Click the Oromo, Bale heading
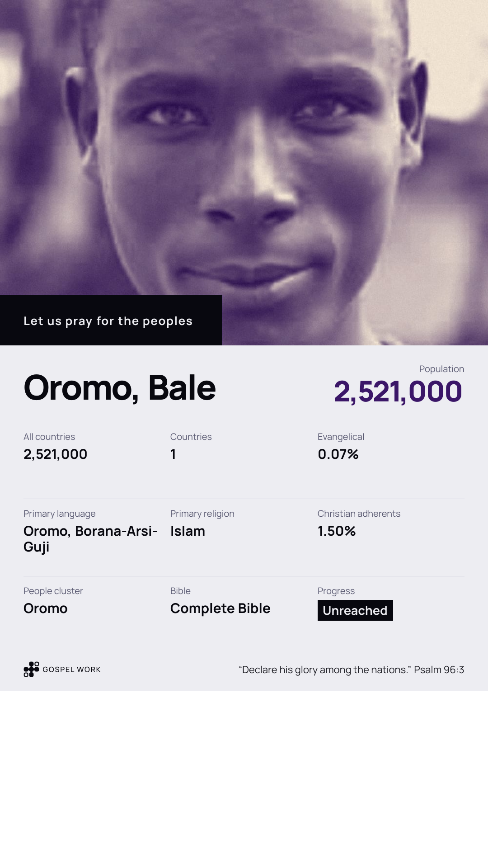This screenshot has width=488, height=868. (x=120, y=388)
